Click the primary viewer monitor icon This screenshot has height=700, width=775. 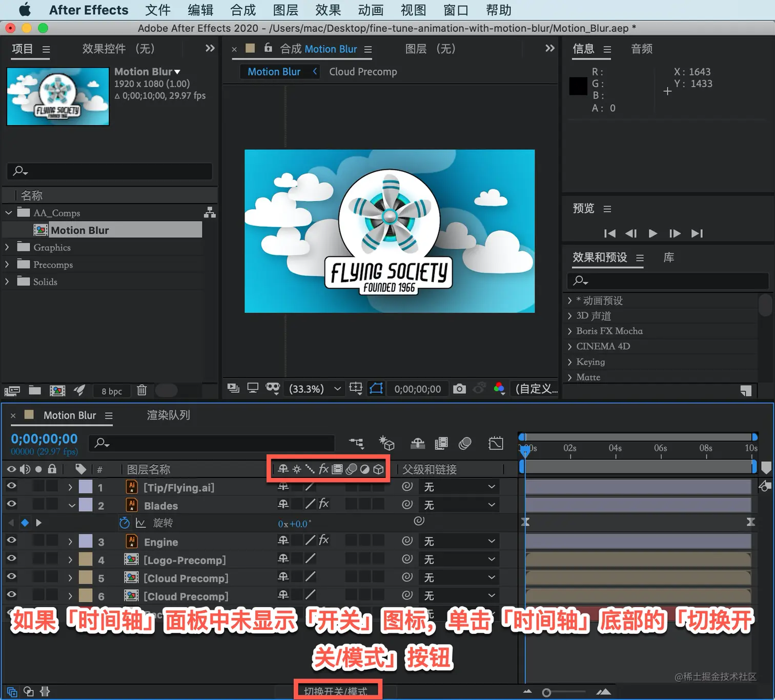click(x=253, y=388)
